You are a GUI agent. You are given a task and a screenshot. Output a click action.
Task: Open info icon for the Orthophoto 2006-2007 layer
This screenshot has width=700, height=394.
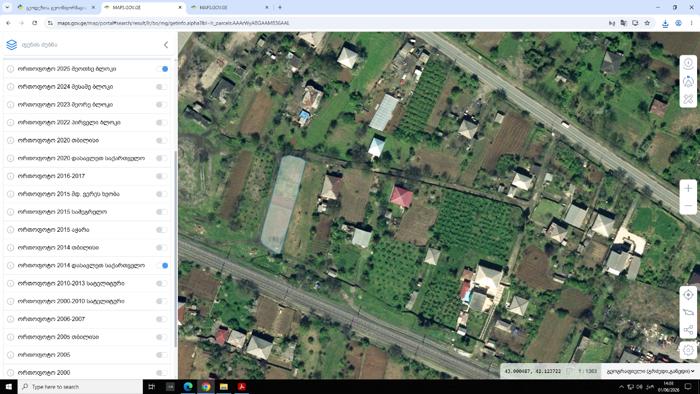[x=10, y=319]
